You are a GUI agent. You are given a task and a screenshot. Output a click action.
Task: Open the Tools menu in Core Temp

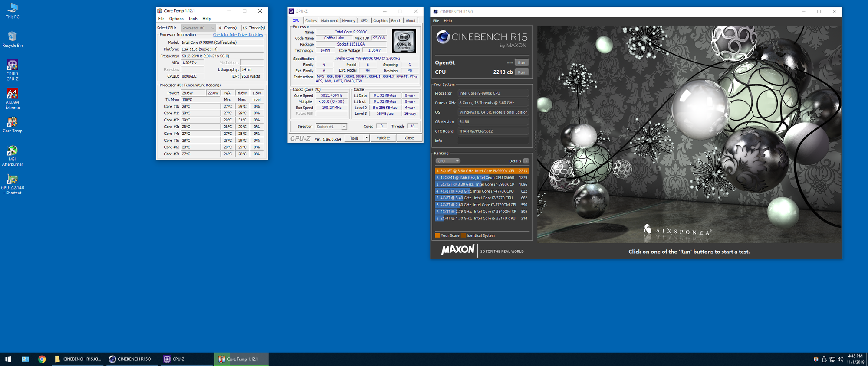193,19
